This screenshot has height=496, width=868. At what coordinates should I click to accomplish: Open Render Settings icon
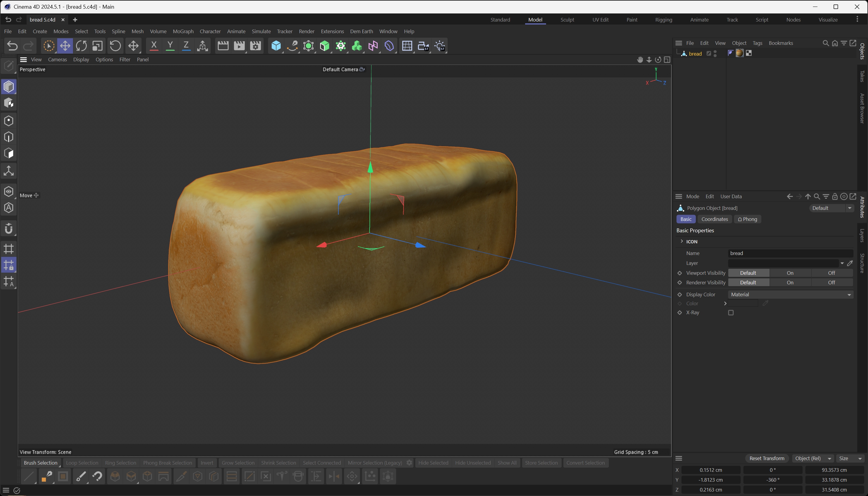255,46
